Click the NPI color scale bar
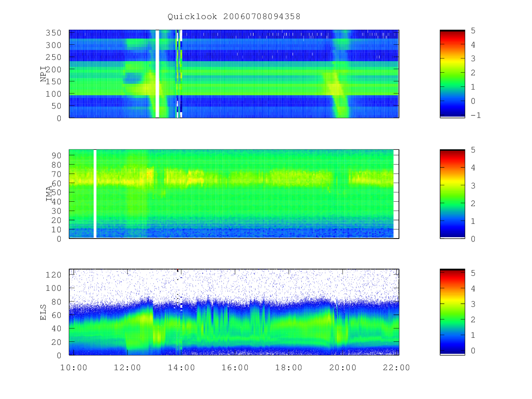This screenshot has height=399, width=532. coord(452,74)
